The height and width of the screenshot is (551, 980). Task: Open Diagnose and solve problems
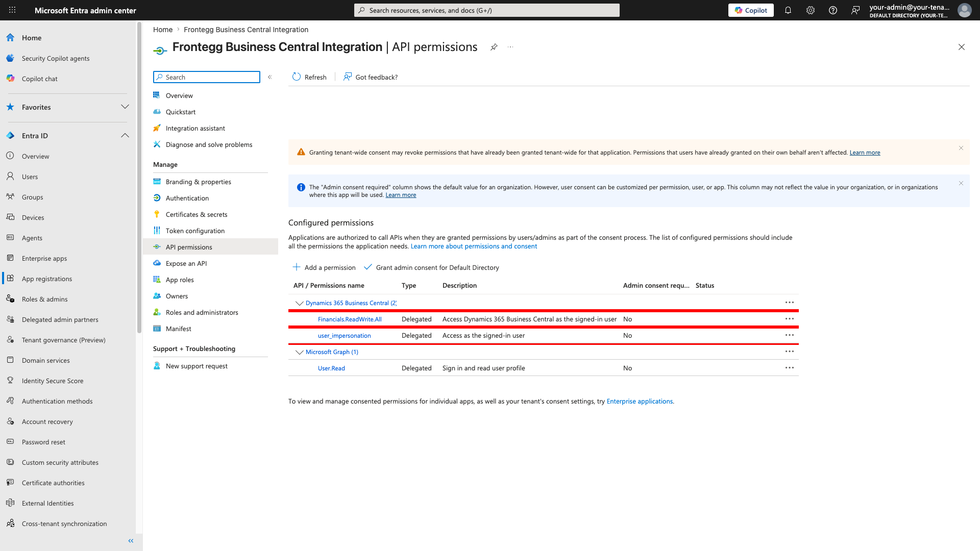[x=210, y=144]
